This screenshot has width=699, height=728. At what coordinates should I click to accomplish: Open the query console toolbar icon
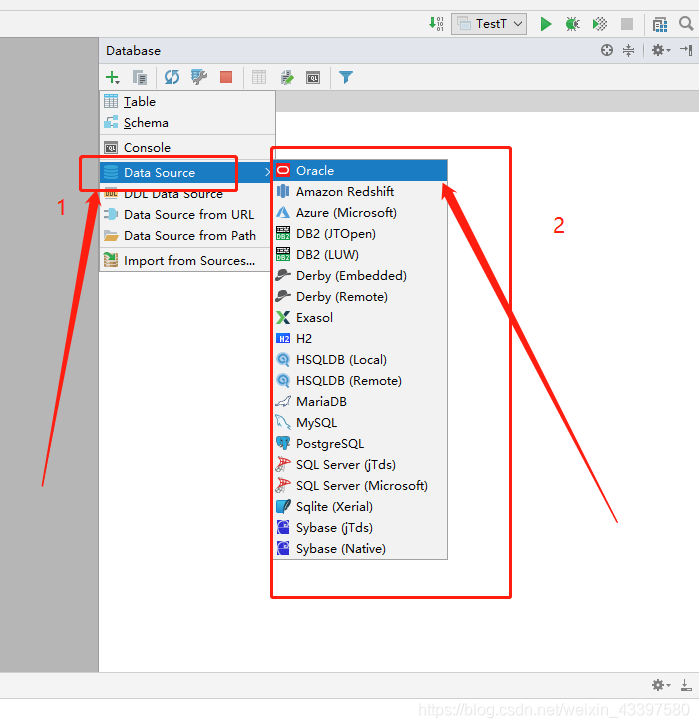click(x=313, y=78)
